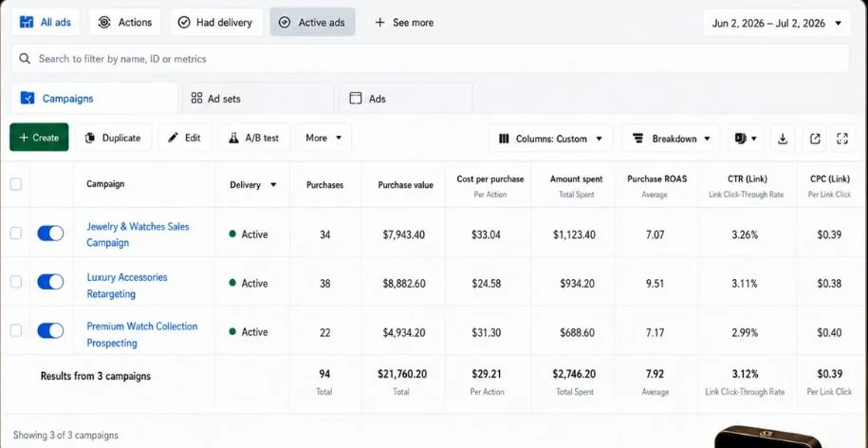Screen dimensions: 868x448
Task: Click the $7,943.40 purchase value cell
Action: [x=404, y=234]
